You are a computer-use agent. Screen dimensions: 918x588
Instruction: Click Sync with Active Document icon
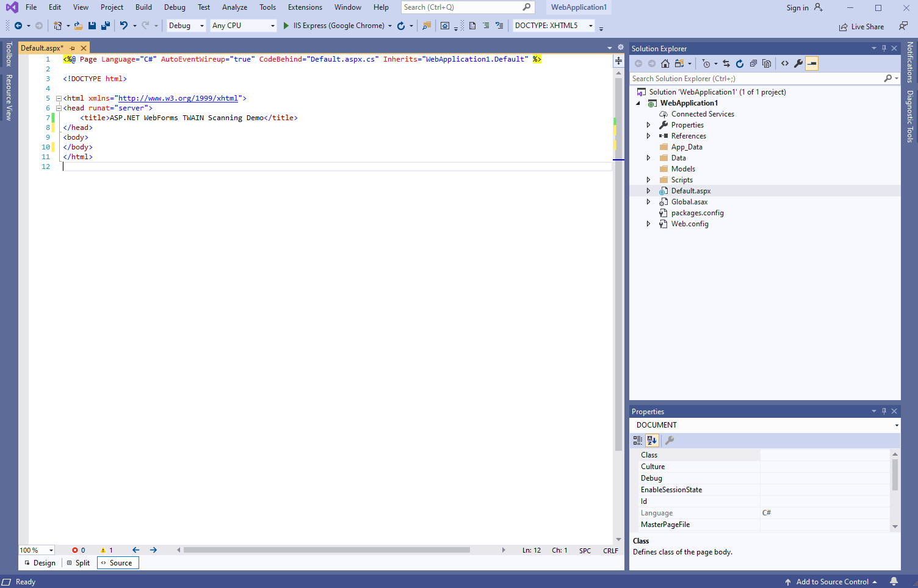[x=726, y=63]
